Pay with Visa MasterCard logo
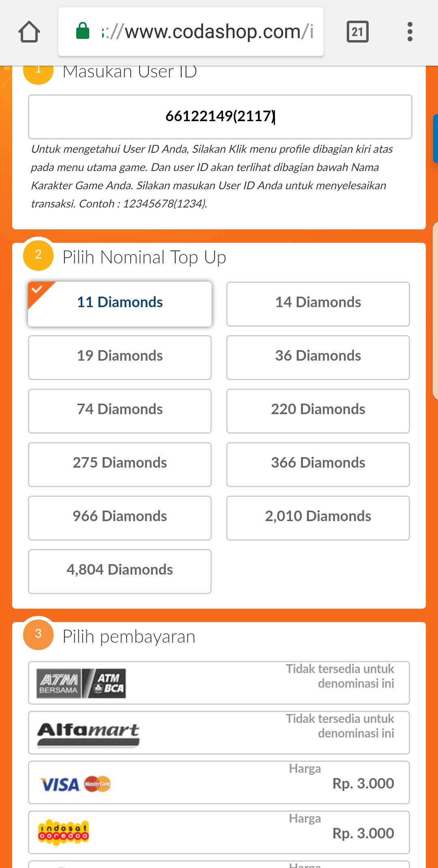The image size is (438, 868). (75, 784)
